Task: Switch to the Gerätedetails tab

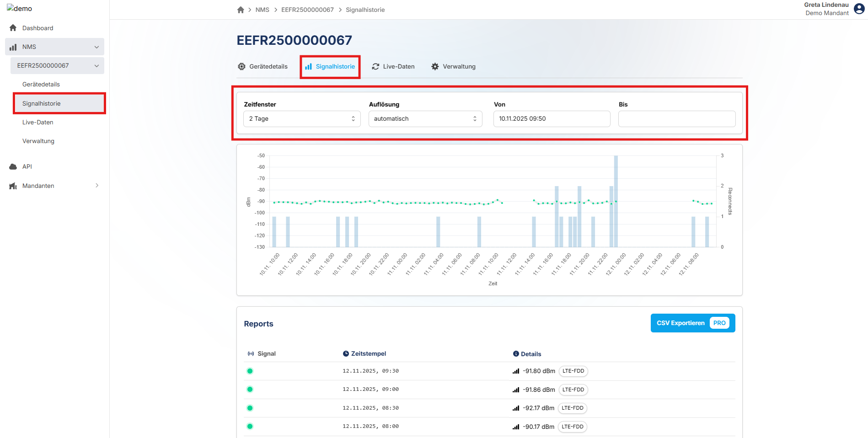Action: (263, 67)
